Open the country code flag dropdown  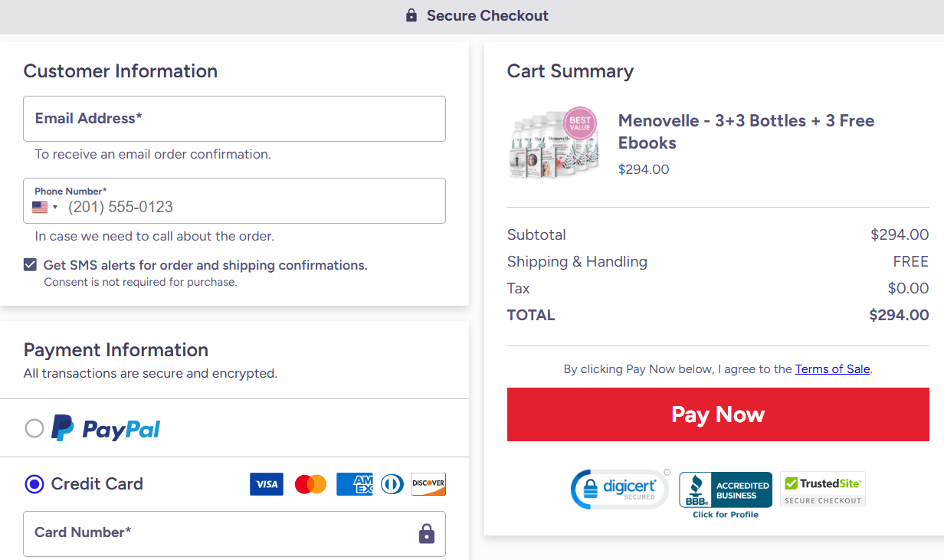45,205
